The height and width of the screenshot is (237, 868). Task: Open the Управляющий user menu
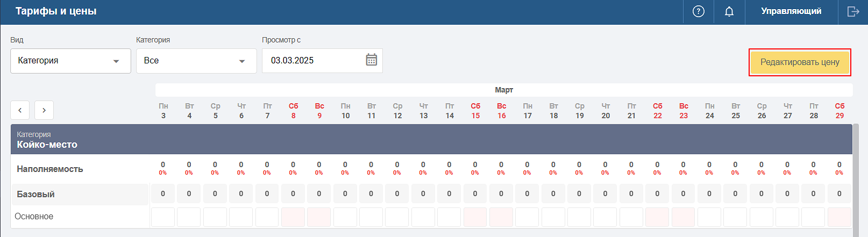(x=791, y=11)
